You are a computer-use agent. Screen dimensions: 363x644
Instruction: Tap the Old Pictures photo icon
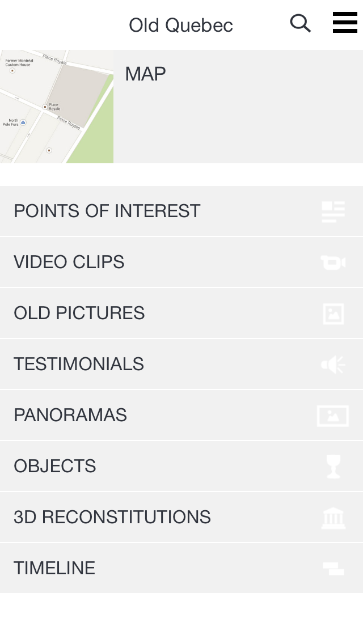coord(334,314)
